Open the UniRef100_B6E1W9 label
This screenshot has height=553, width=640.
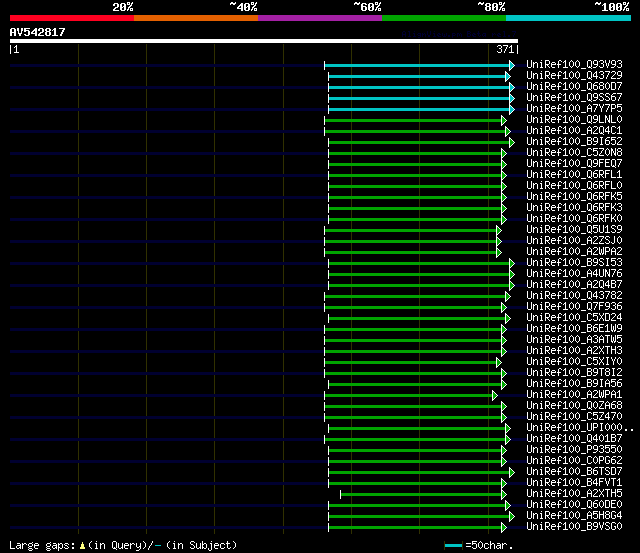[x=574, y=329]
